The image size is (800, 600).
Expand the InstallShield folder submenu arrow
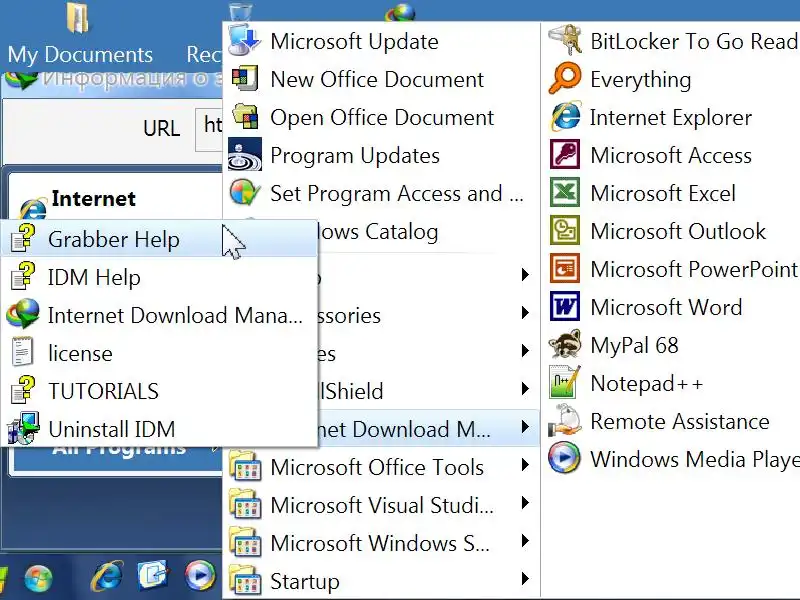[x=525, y=389]
